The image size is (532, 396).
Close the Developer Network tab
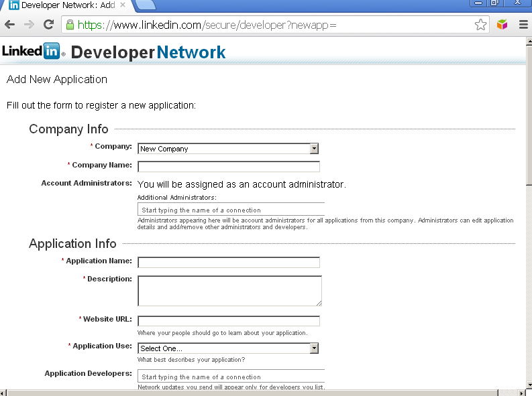pos(123,5)
